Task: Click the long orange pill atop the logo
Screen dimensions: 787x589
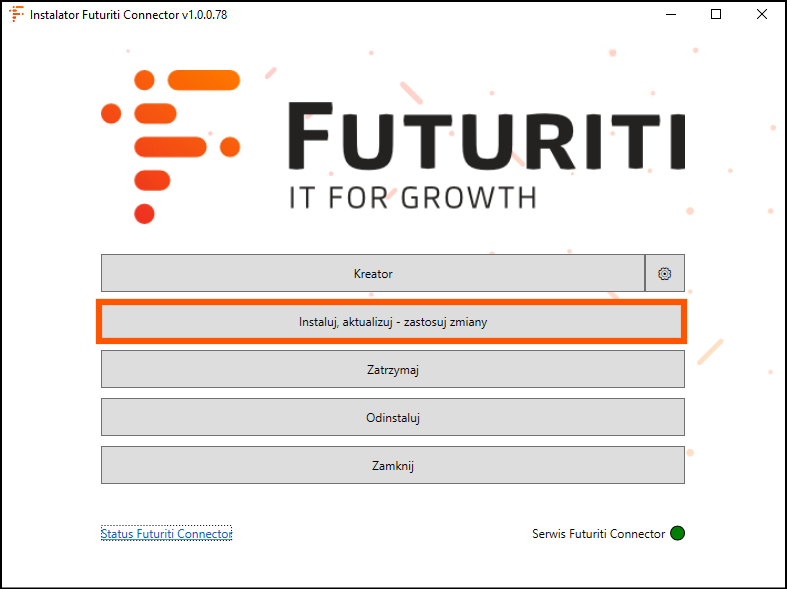Action: [x=203, y=80]
